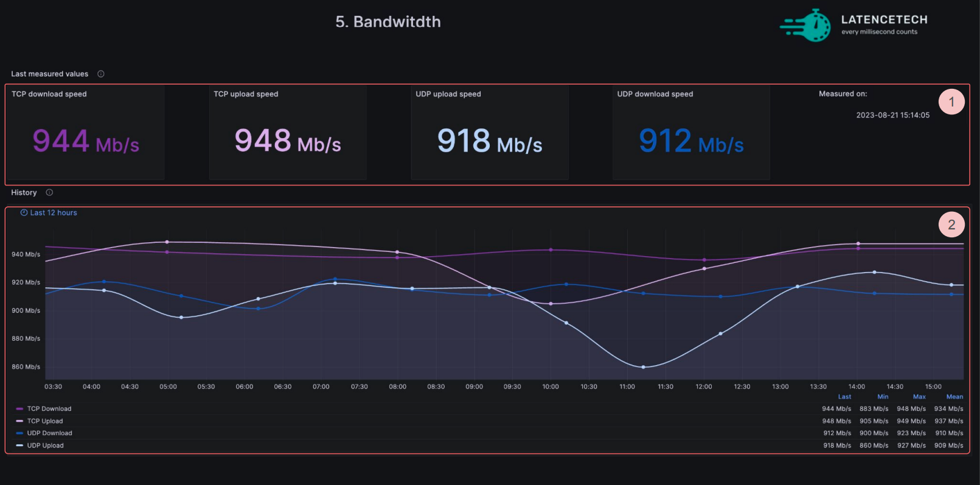This screenshot has width=980, height=485.
Task: Click the info icon next to History
Action: point(49,193)
